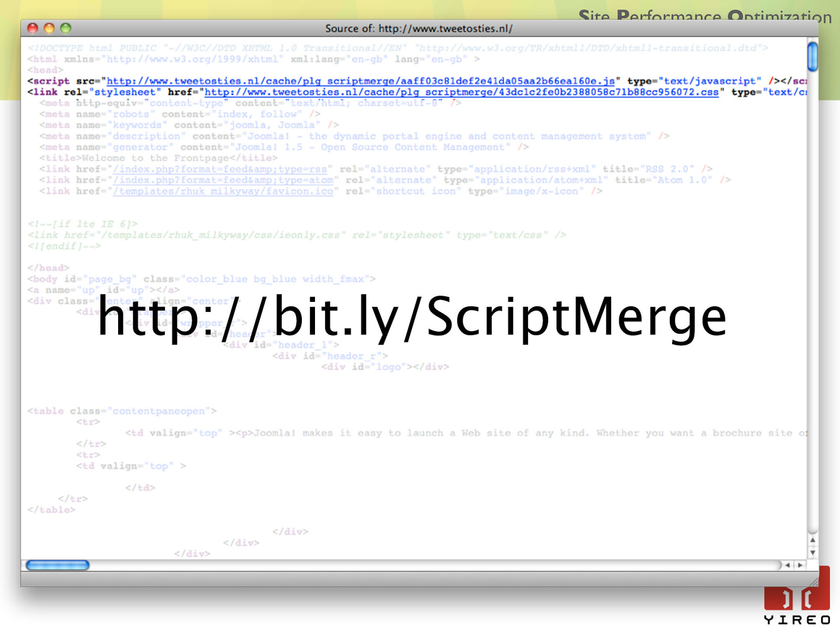Click the body id 'page_bg' line
The width and height of the screenshot is (840, 630).
202,279
